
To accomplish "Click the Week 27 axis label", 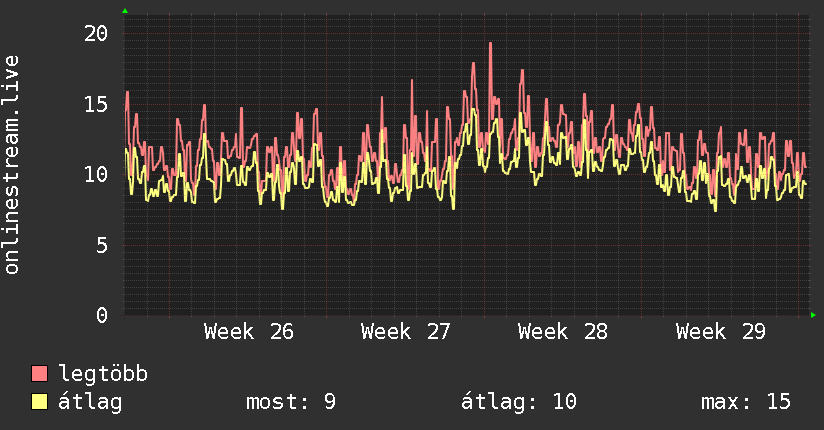I will pyautogui.click(x=405, y=332).
